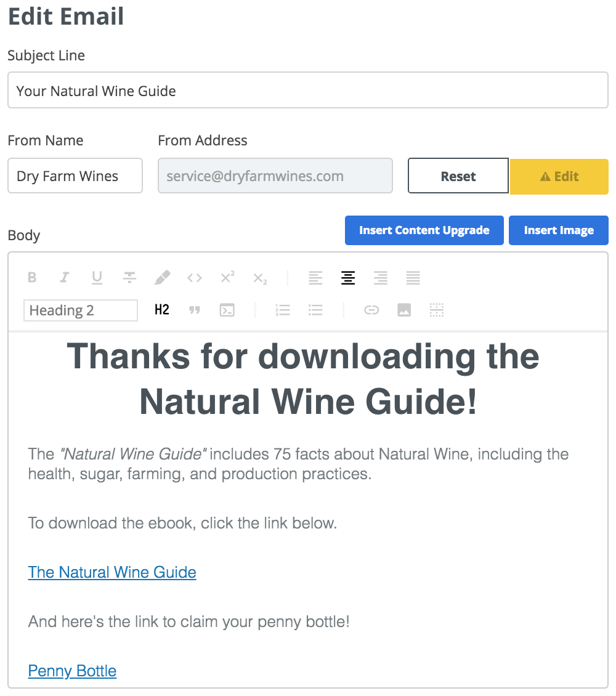Viewport: 616px width, 696px height.
Task: Create a bulleted list
Action: (x=315, y=310)
